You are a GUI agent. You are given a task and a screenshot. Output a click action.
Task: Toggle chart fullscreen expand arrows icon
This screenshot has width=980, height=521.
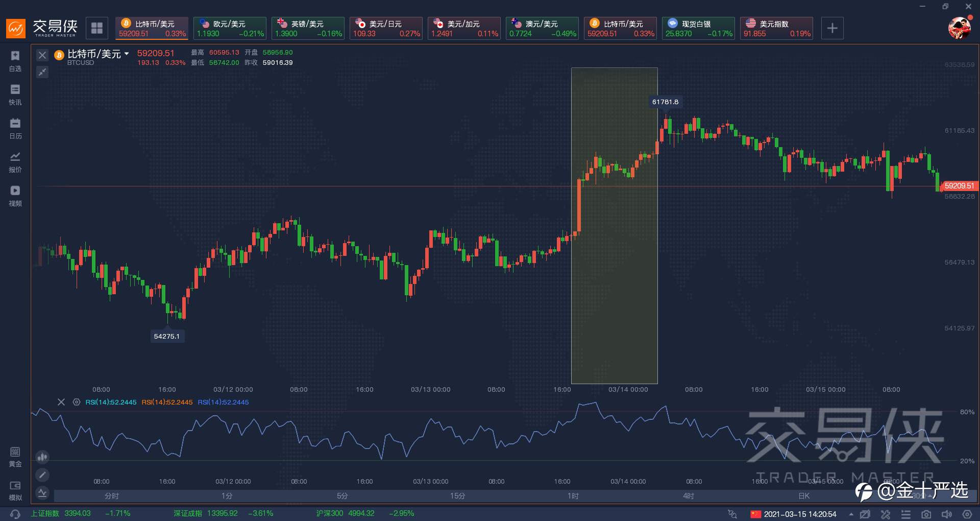pos(42,72)
